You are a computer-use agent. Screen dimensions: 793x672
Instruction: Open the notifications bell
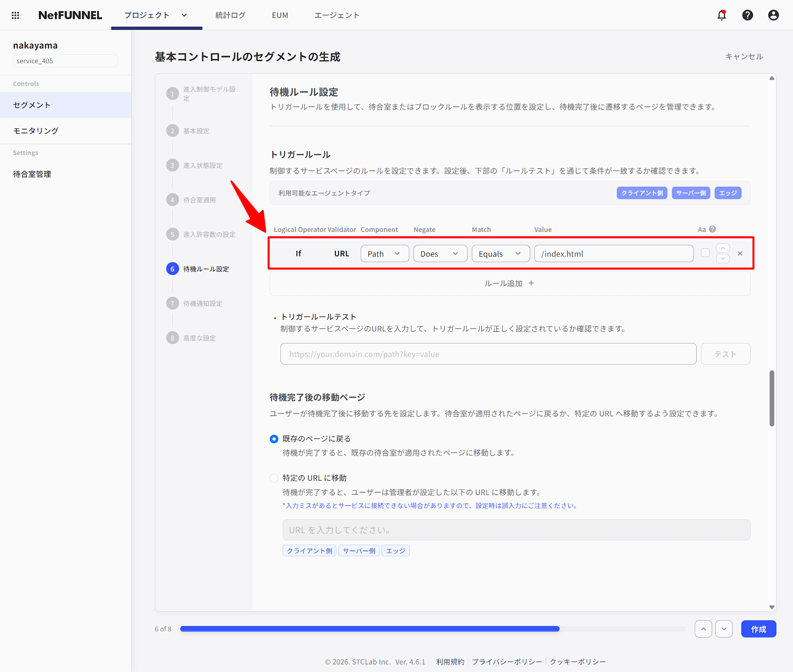722,15
